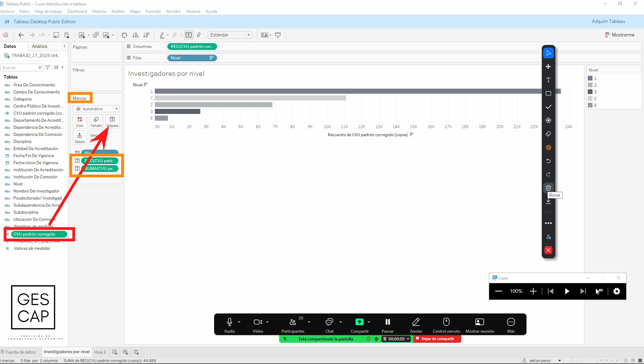Click the SUMA(CVU pa.. label pill

[x=100, y=169]
